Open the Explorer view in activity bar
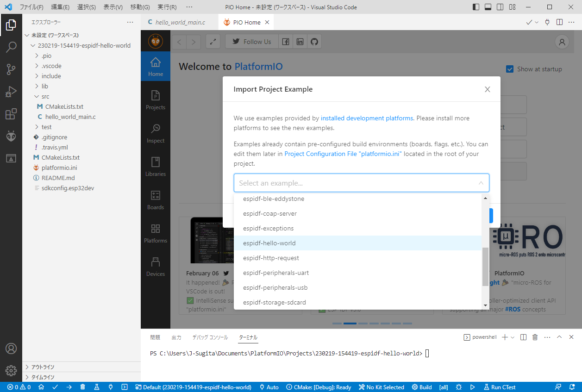Screen dimensions: 582x392 [11, 25]
